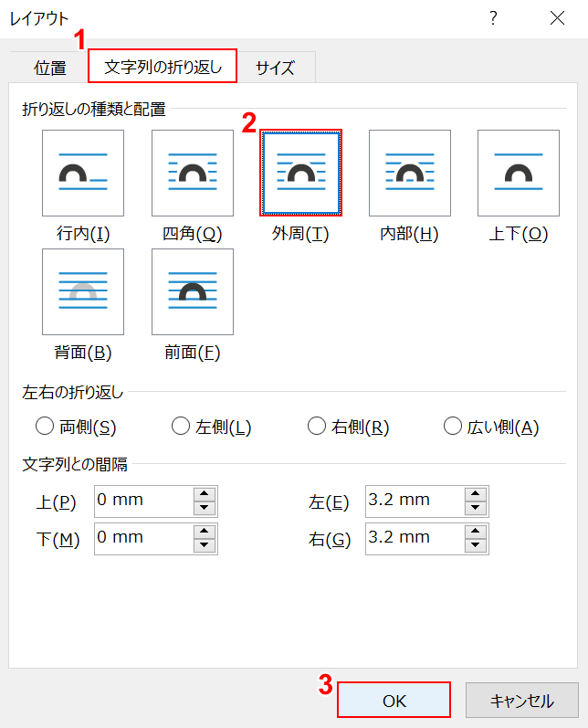
Task: Choose the 四角 (square) wrapping style
Action: (x=192, y=173)
